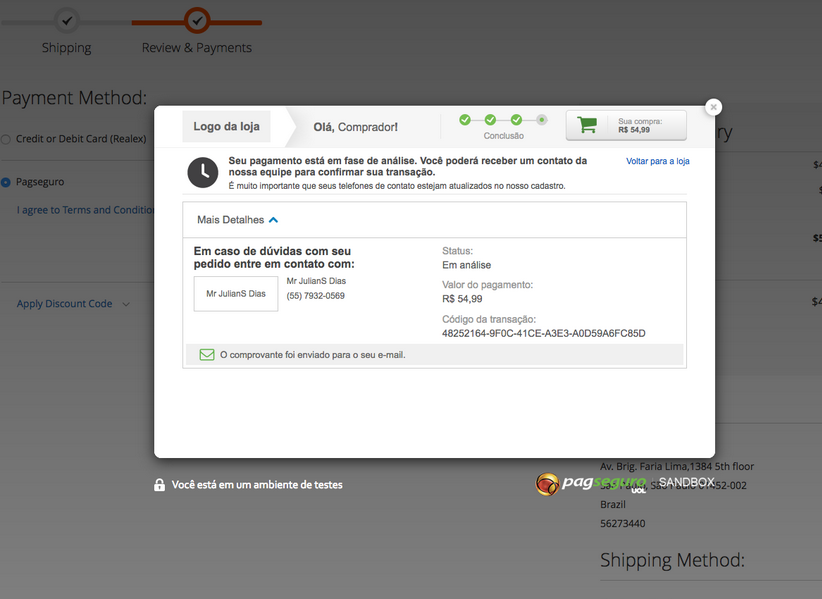The image size is (822, 599).
Task: Click the final Conclusão progress dot
Action: (x=542, y=120)
